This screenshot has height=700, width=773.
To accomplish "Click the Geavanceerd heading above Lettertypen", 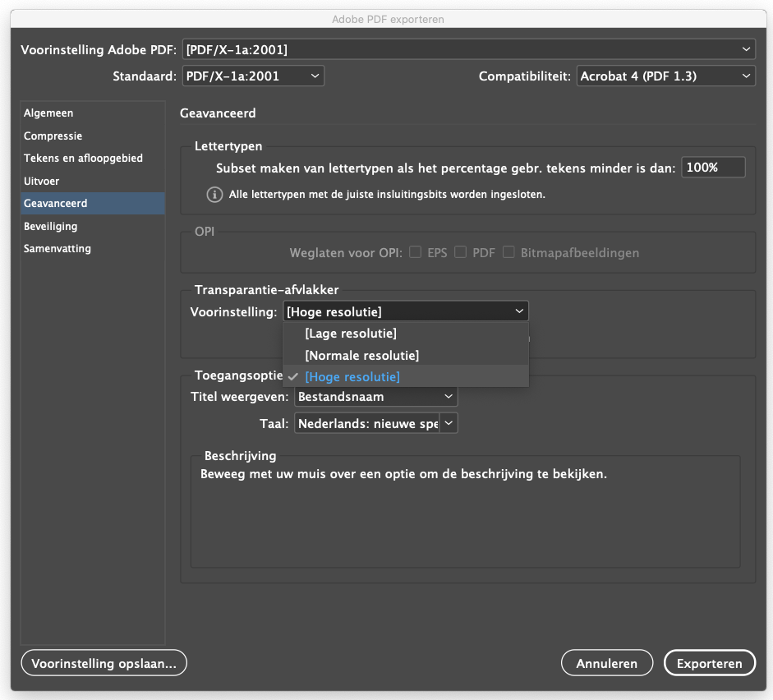I will click(x=218, y=113).
